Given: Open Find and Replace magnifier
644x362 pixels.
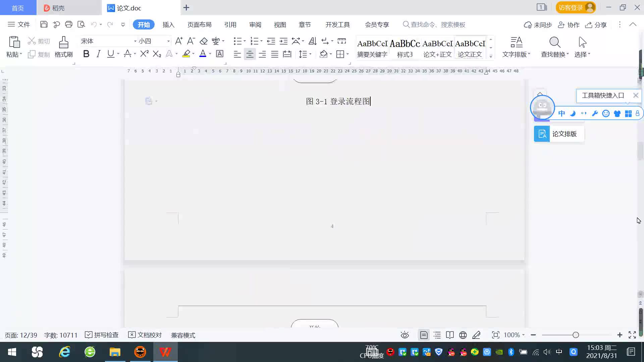Looking at the screenshot, I should pos(555,42).
